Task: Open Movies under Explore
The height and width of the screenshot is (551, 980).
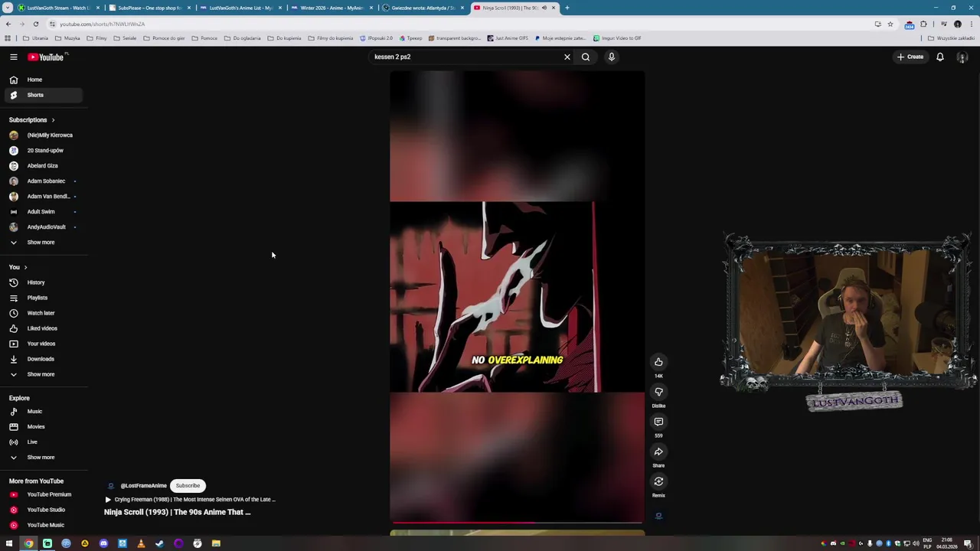Action: [42, 426]
